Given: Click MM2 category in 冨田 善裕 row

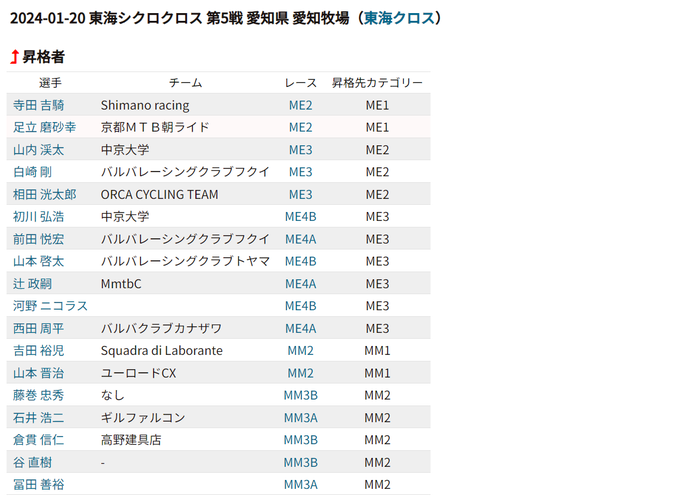Looking at the screenshot, I should coord(377,484).
